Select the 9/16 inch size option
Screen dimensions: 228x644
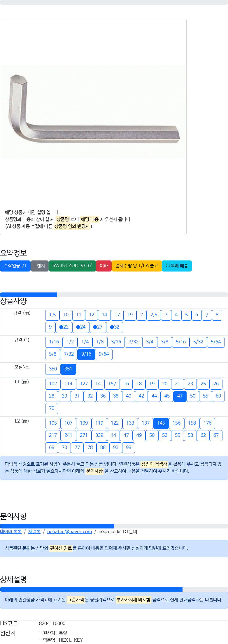[x=86, y=354]
